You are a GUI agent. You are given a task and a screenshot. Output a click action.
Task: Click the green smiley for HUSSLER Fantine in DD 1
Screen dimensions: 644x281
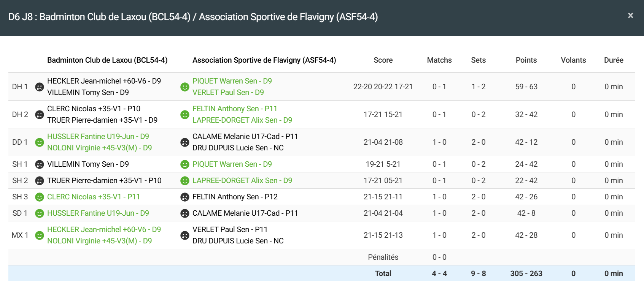pos(40,142)
